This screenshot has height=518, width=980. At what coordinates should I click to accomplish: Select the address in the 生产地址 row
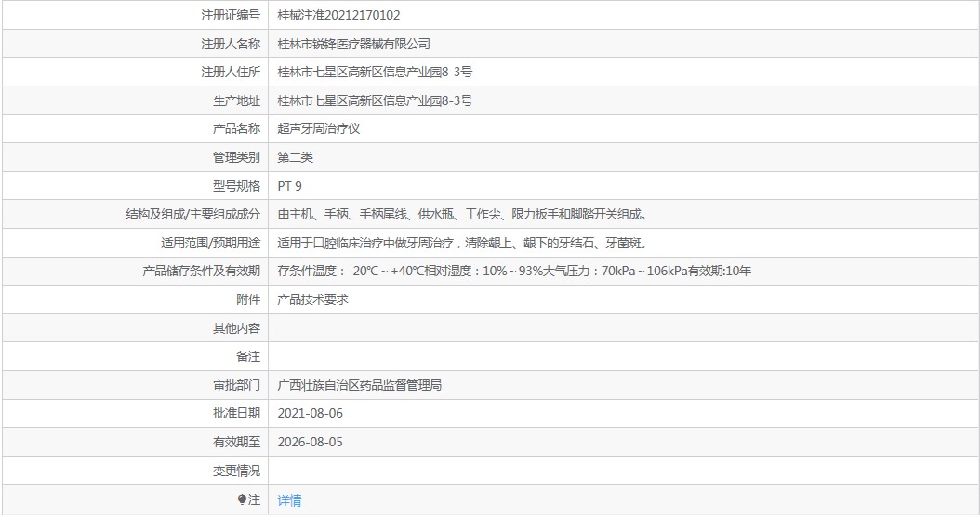click(x=375, y=100)
